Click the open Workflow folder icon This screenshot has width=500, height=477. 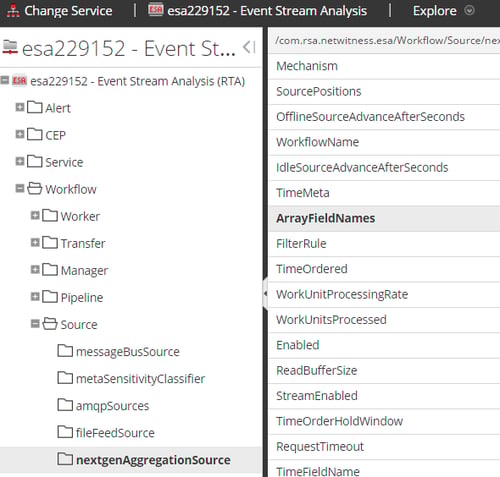tap(35, 188)
